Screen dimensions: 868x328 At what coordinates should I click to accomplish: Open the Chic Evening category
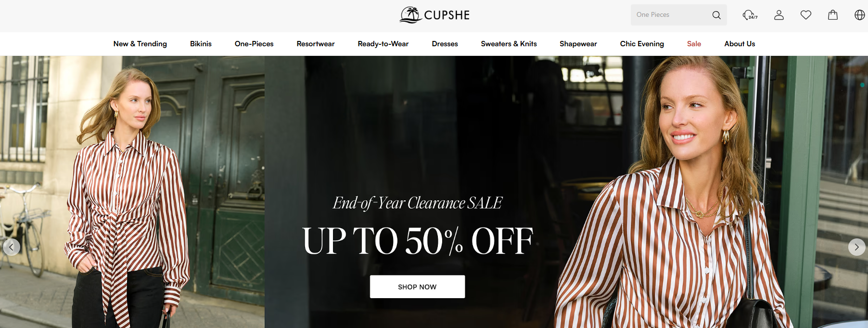click(x=642, y=44)
